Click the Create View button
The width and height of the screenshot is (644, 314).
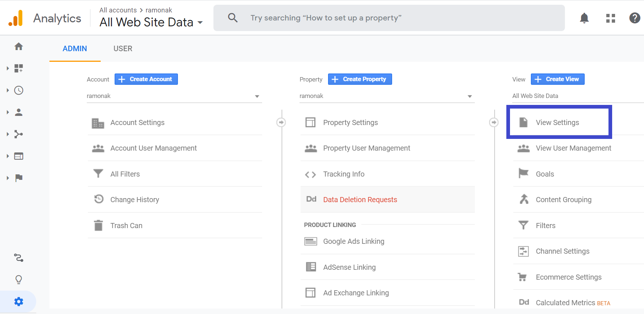tap(558, 79)
